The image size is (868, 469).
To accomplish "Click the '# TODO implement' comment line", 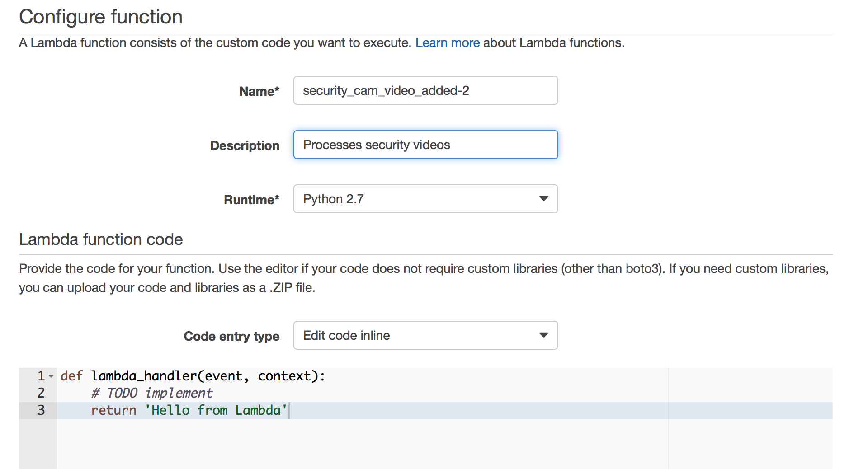I will coord(151,393).
